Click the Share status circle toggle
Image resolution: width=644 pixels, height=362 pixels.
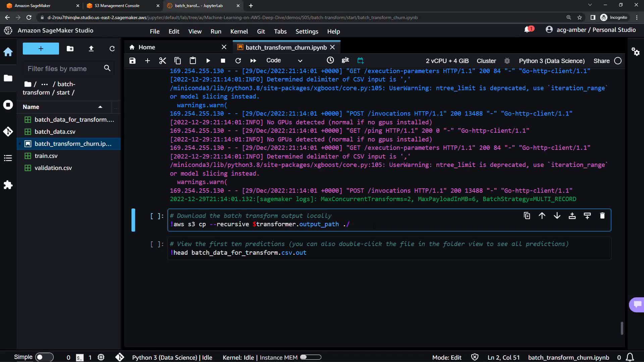(x=618, y=61)
